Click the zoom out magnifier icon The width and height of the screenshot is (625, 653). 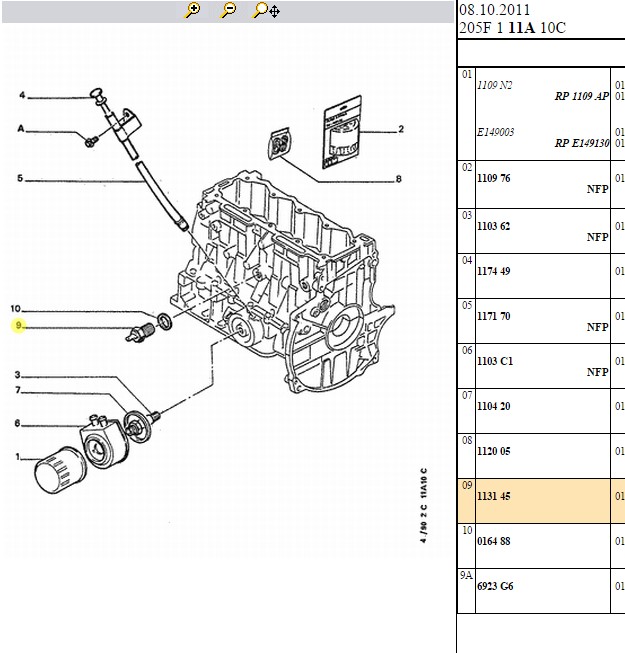tap(228, 10)
